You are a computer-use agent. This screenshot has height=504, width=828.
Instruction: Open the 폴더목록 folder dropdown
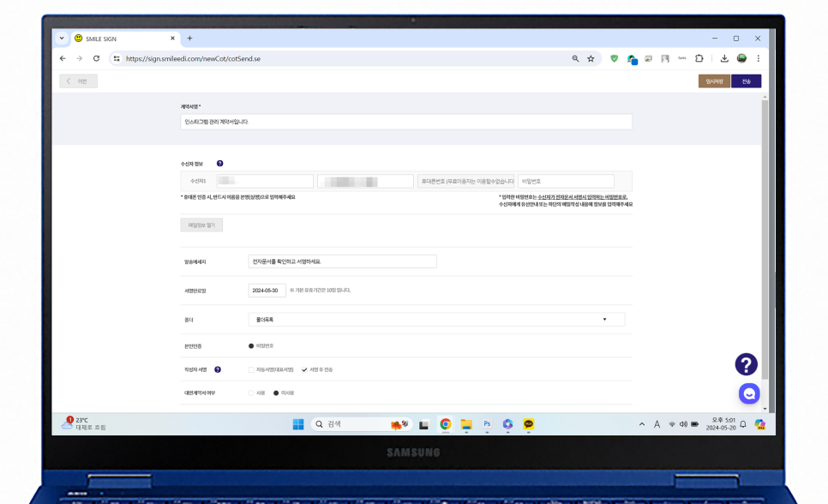coord(436,320)
